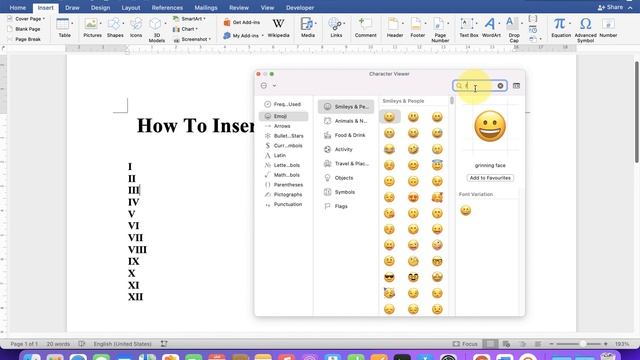Choose Food & Drink emoji group
Screen dimensions: 640x360
[346, 135]
